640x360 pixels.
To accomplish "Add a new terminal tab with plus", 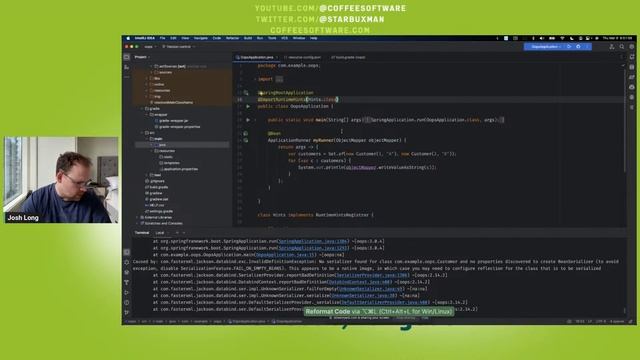I will pos(177,233).
